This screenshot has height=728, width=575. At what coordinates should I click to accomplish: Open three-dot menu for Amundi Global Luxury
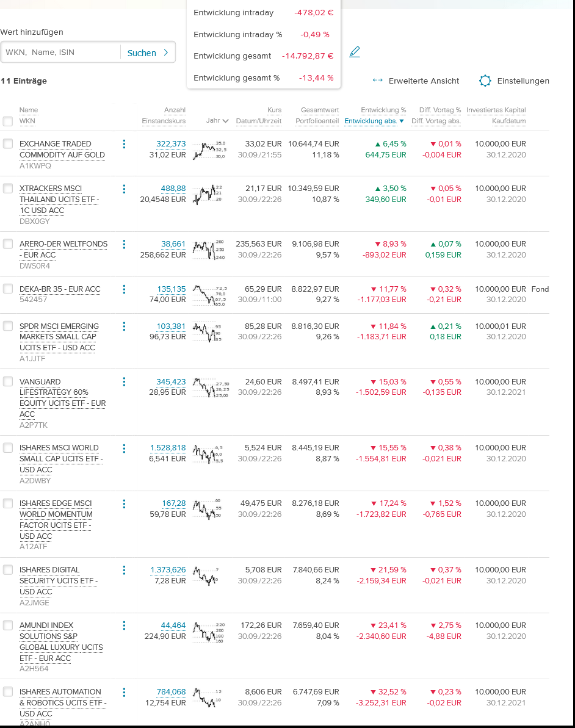[124, 625]
